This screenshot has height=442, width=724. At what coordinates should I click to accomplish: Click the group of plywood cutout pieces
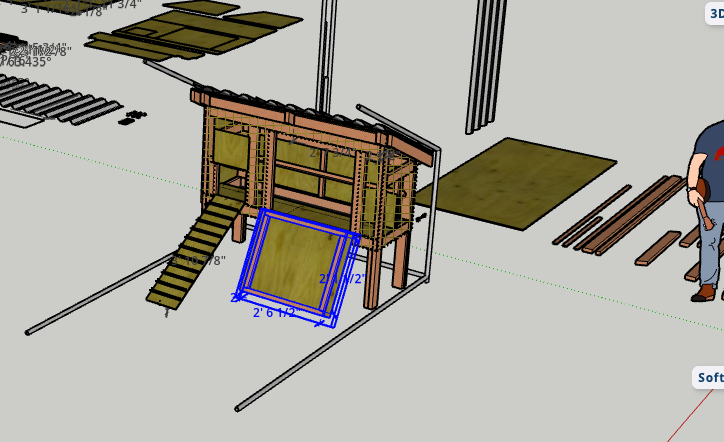coord(194,32)
